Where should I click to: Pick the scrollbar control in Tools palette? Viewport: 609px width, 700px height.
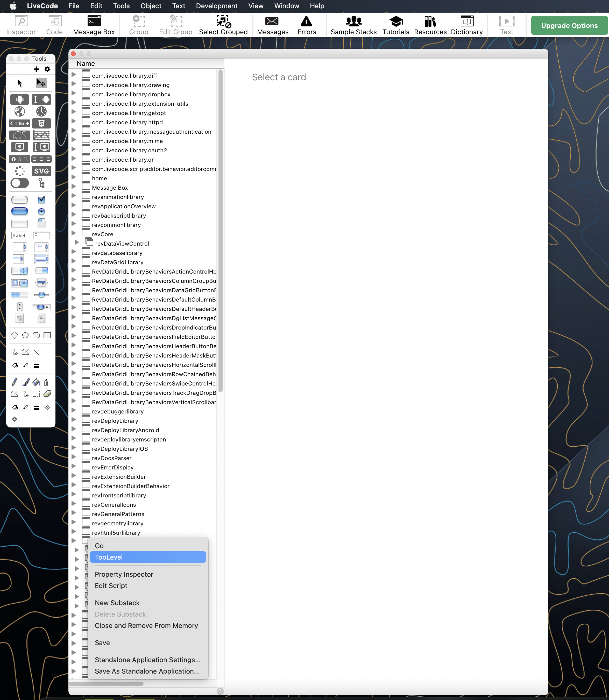pyautogui.click(x=41, y=307)
